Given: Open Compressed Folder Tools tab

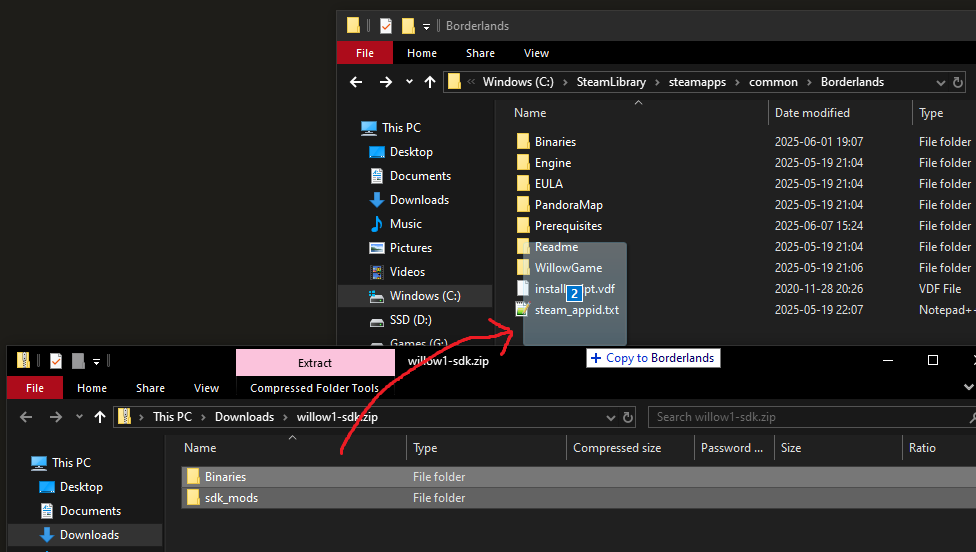Looking at the screenshot, I should click(314, 388).
